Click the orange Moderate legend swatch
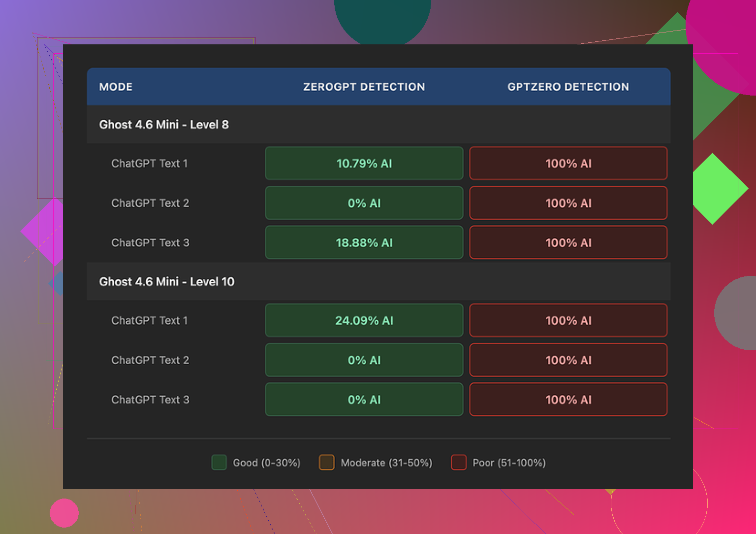Viewport: 756px width, 534px height. (327, 463)
